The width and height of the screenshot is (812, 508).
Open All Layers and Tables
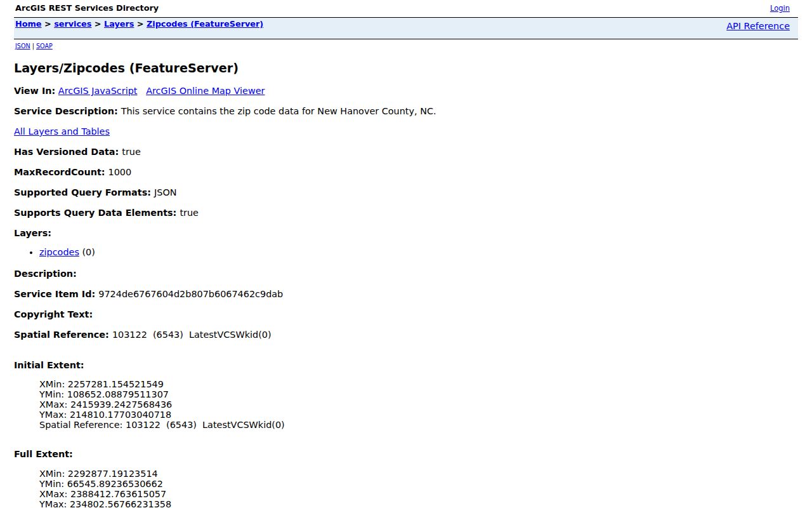point(62,131)
